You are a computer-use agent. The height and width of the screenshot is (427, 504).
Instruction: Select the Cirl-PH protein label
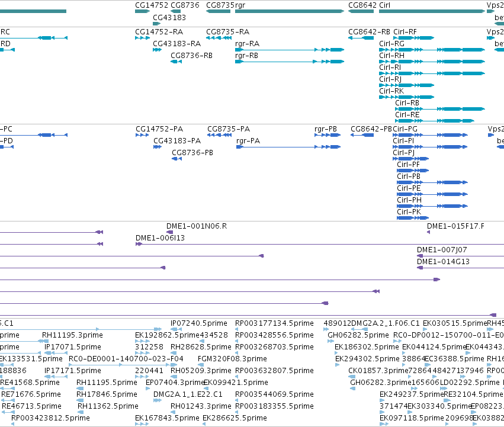coord(409,201)
